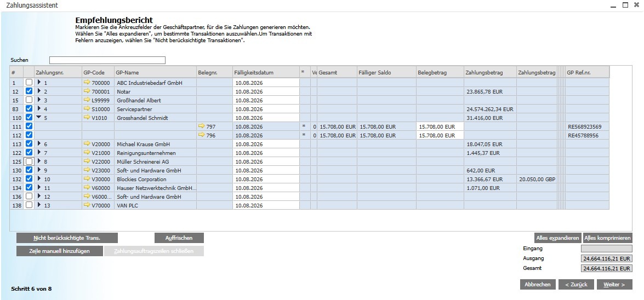This screenshot has width=644, height=300.
Task: Click Nicht berücksichtigte Trans. button
Action: coord(67,238)
